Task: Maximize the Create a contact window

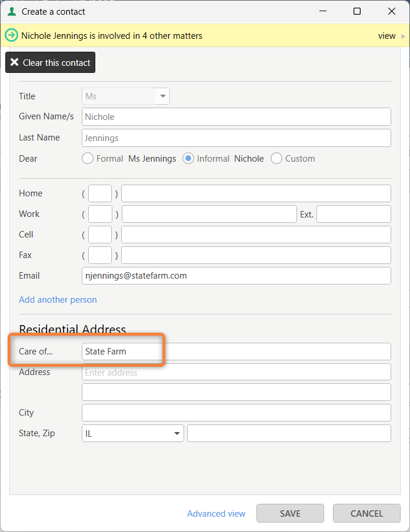Action: (357, 11)
